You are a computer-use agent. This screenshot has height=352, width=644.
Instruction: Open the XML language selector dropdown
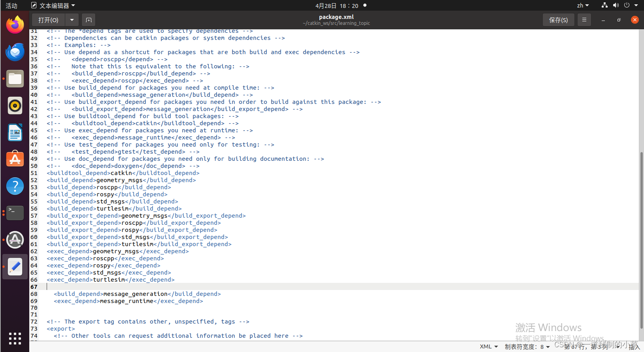[489, 346]
